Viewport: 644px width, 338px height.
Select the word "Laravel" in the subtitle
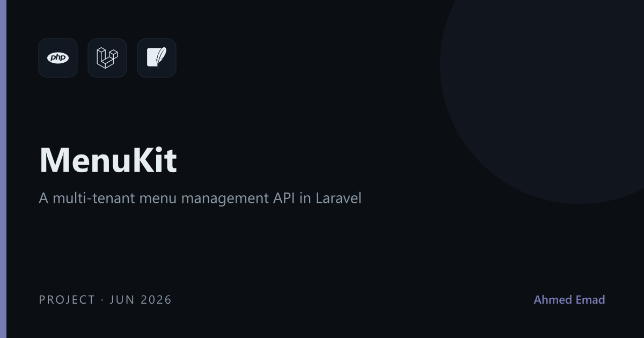tap(338, 198)
